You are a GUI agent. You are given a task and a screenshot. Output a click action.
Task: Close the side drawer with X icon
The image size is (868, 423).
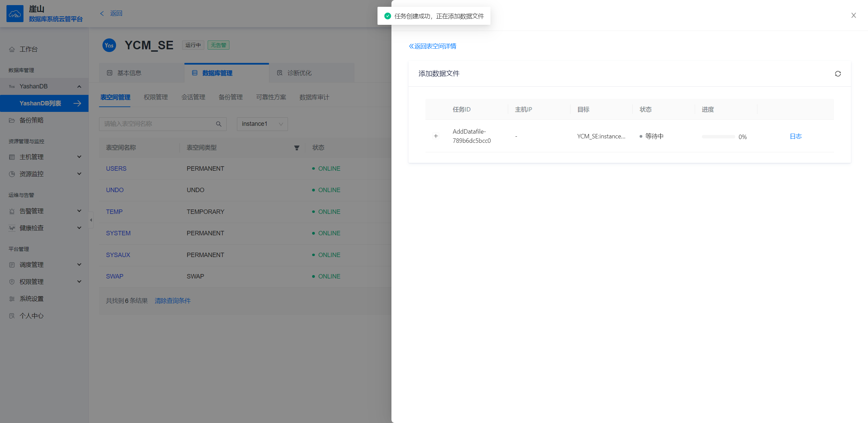pos(853,15)
